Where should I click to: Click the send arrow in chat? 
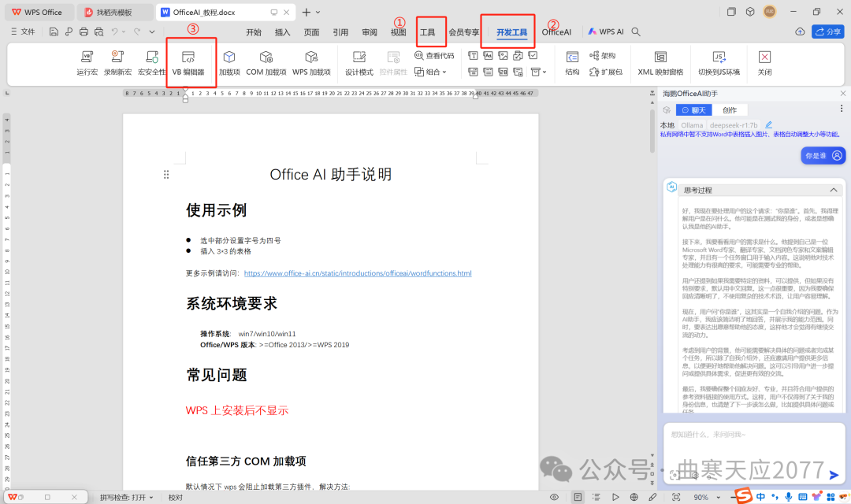coord(834,475)
